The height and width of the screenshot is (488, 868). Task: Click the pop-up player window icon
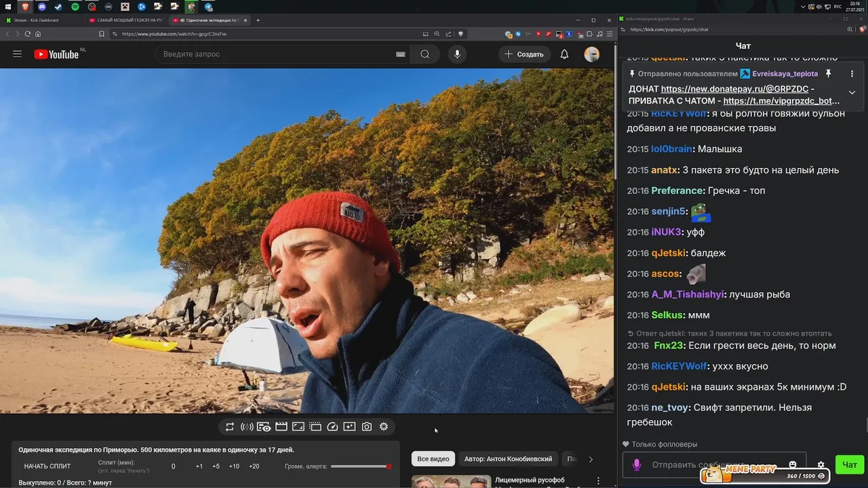click(315, 426)
